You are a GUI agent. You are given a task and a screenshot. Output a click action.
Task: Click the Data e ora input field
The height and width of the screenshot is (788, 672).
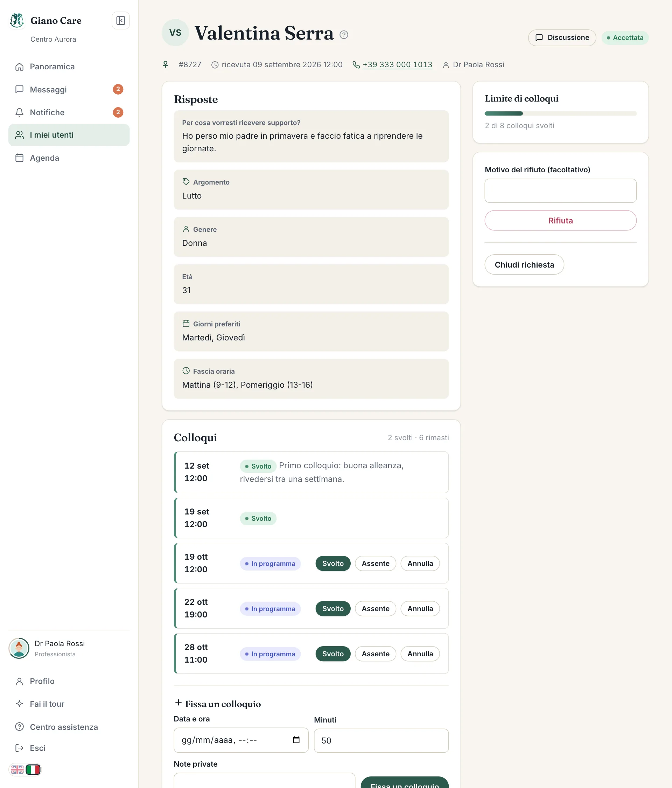[241, 740]
